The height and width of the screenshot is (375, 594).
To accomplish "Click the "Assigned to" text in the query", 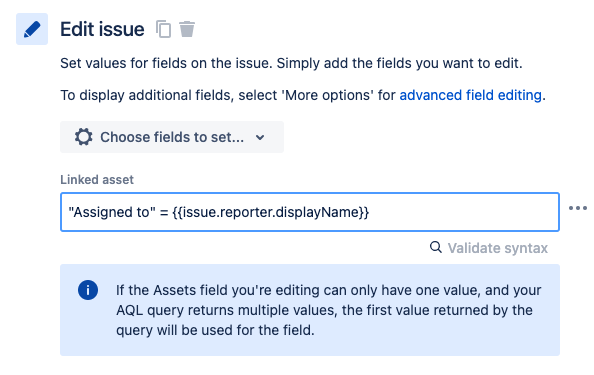I will [x=112, y=212].
